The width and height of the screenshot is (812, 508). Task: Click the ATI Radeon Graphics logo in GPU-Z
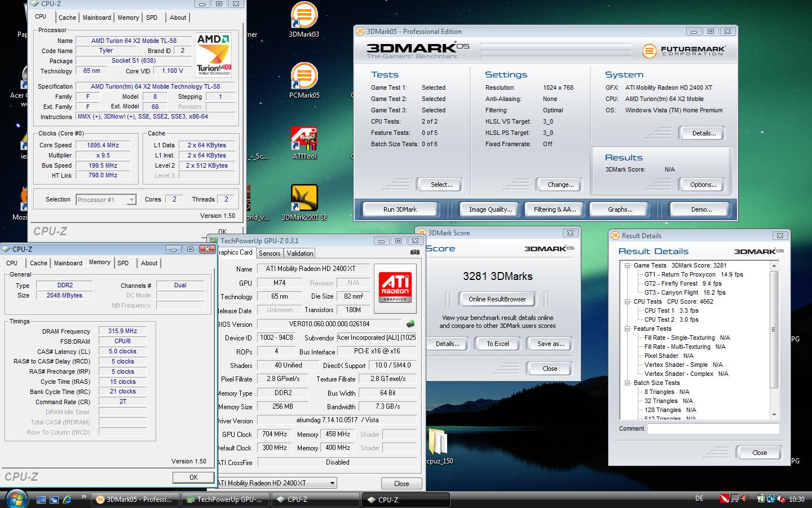395,288
